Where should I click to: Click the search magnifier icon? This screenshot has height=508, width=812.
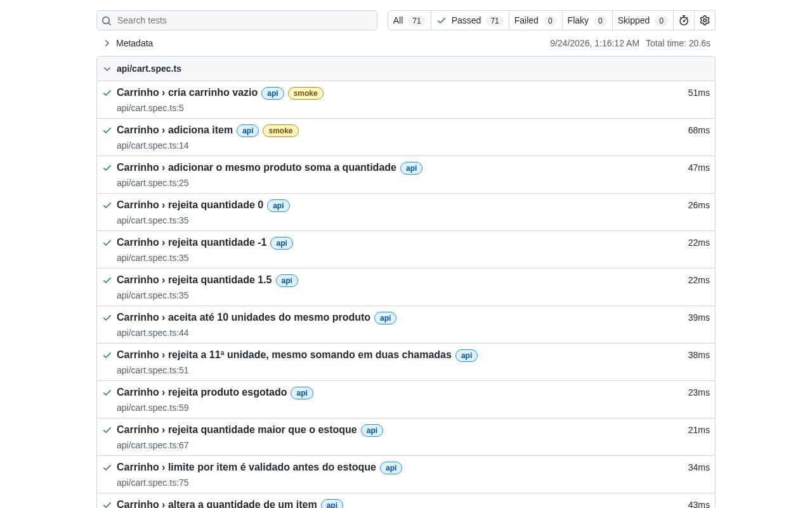(107, 21)
